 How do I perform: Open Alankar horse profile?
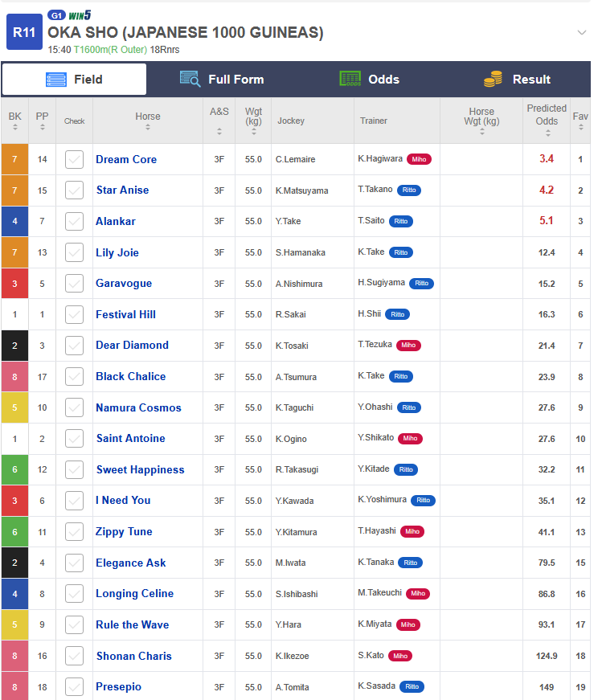(116, 222)
